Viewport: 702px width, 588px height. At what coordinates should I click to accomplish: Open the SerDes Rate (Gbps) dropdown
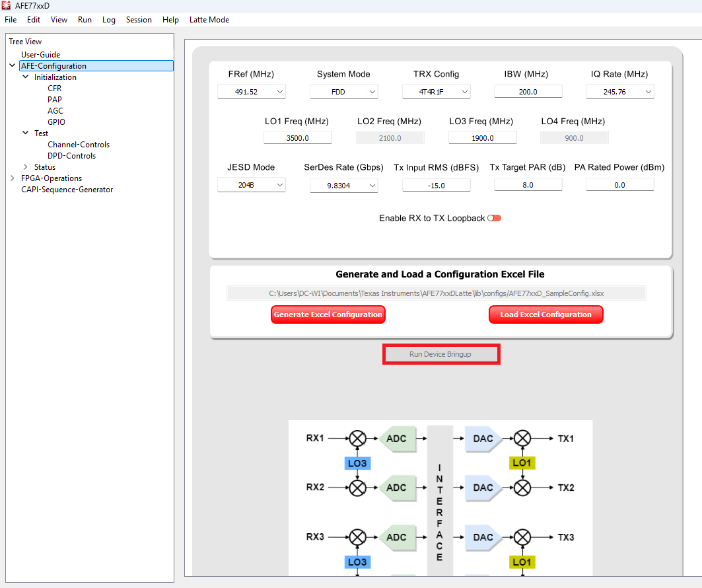coord(344,186)
